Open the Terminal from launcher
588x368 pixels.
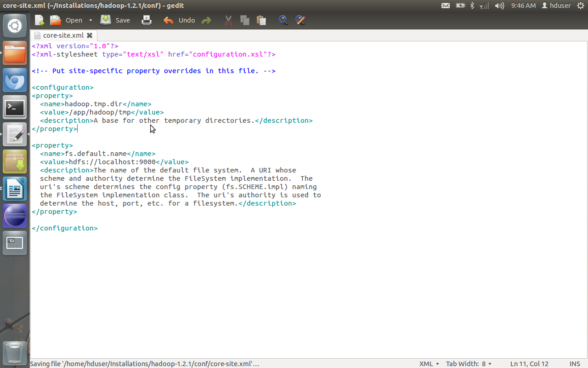(x=15, y=108)
